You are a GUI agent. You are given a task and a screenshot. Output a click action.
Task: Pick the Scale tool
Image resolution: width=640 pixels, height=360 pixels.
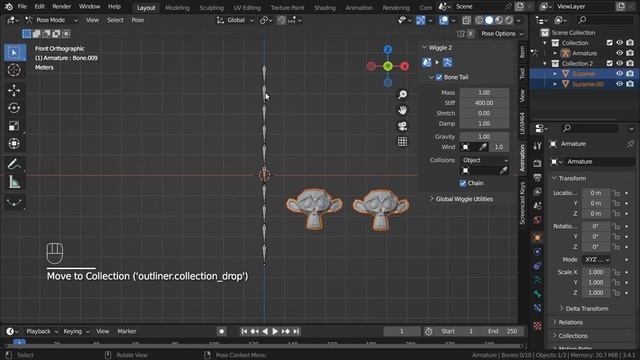click(14, 126)
